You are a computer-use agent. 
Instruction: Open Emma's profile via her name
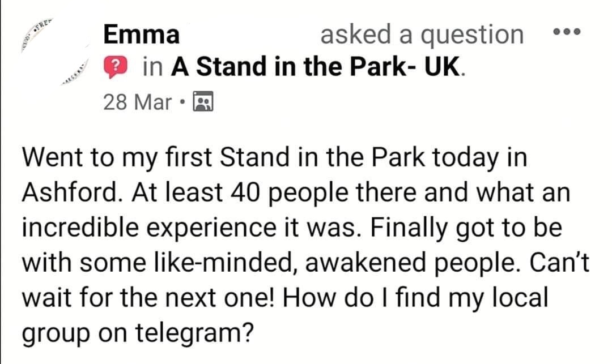[141, 35]
